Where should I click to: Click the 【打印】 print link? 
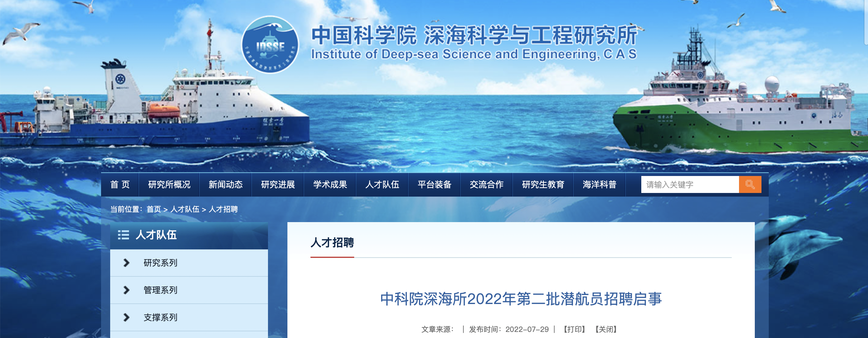tap(574, 329)
